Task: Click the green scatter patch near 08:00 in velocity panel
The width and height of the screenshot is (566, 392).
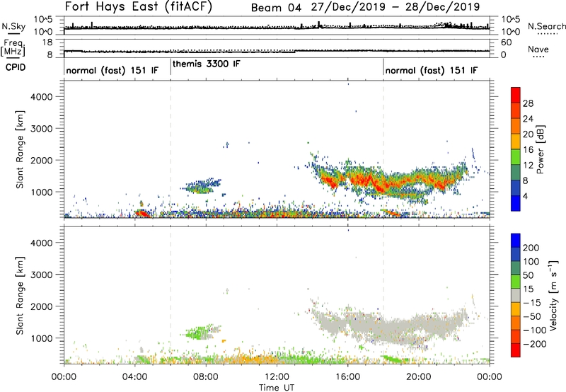Action: (x=199, y=332)
